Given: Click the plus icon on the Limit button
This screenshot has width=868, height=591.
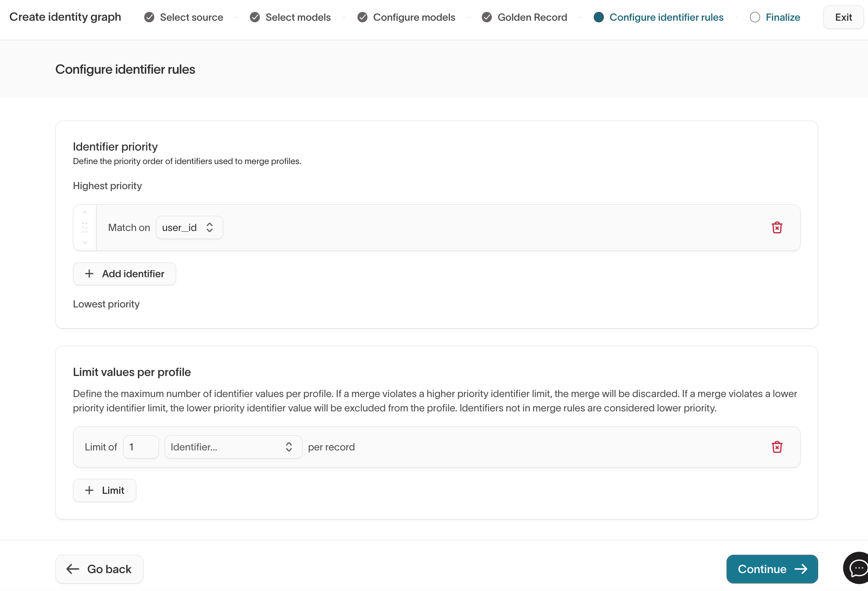Looking at the screenshot, I should click(x=88, y=490).
